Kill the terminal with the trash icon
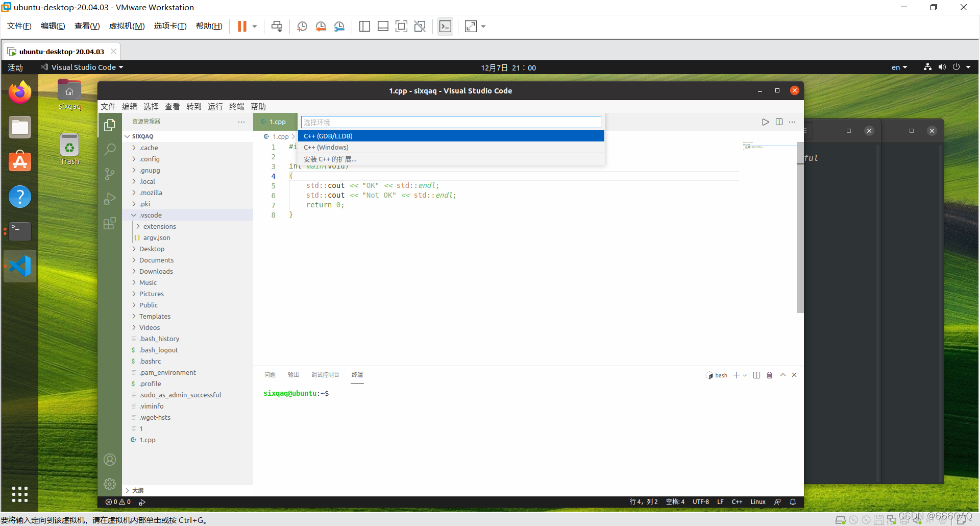 (x=770, y=375)
